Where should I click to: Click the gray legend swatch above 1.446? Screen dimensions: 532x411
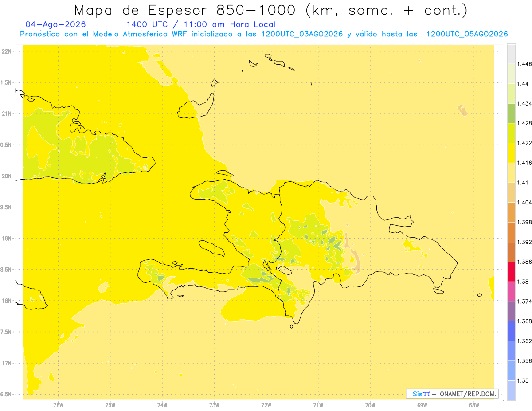tap(511, 54)
